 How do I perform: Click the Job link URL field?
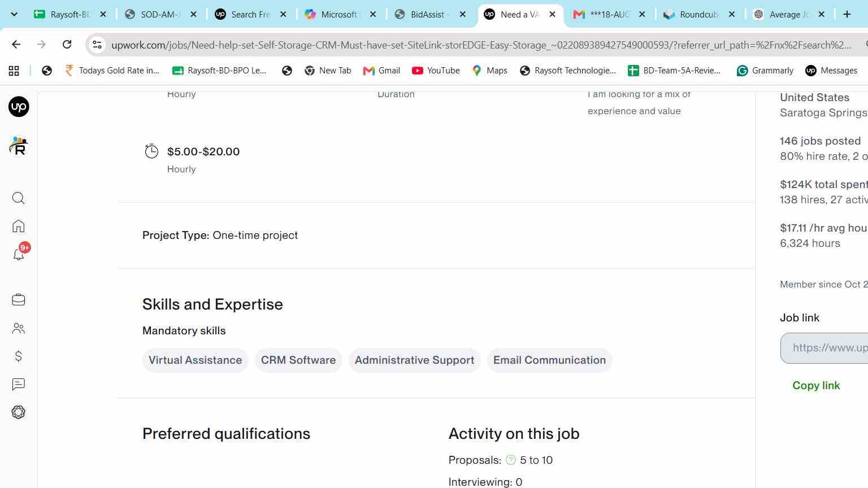pos(824,348)
